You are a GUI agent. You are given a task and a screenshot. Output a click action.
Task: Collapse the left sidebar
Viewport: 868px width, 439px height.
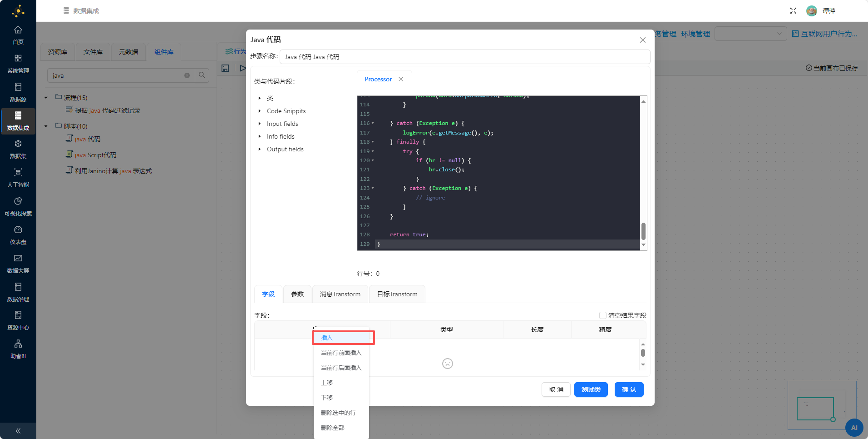pyautogui.click(x=18, y=431)
